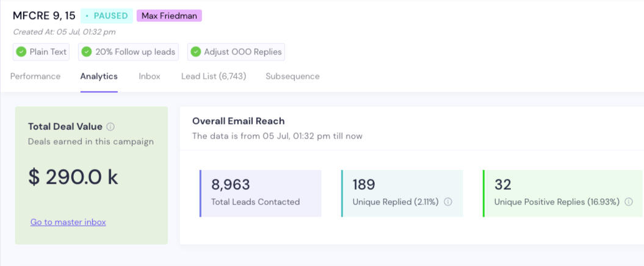Open the Inbox tab
This screenshot has height=266, width=644.
[x=150, y=76]
